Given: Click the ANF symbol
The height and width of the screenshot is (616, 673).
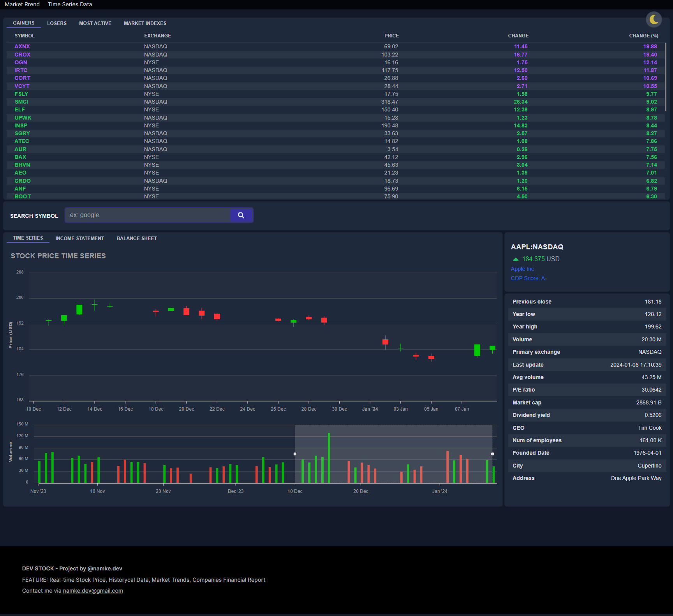Looking at the screenshot, I should click(x=20, y=189).
